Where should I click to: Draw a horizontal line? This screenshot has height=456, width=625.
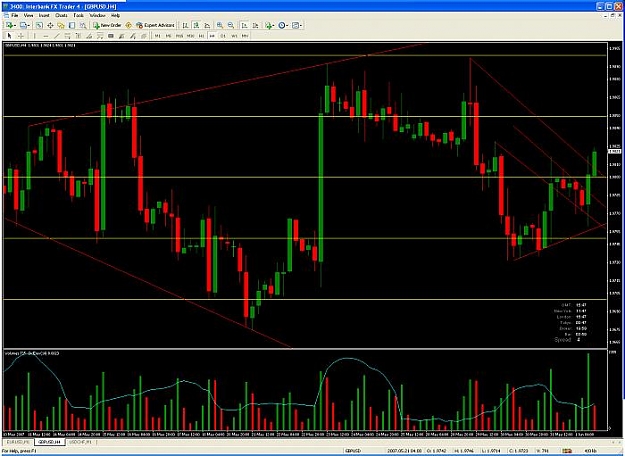coord(46,36)
